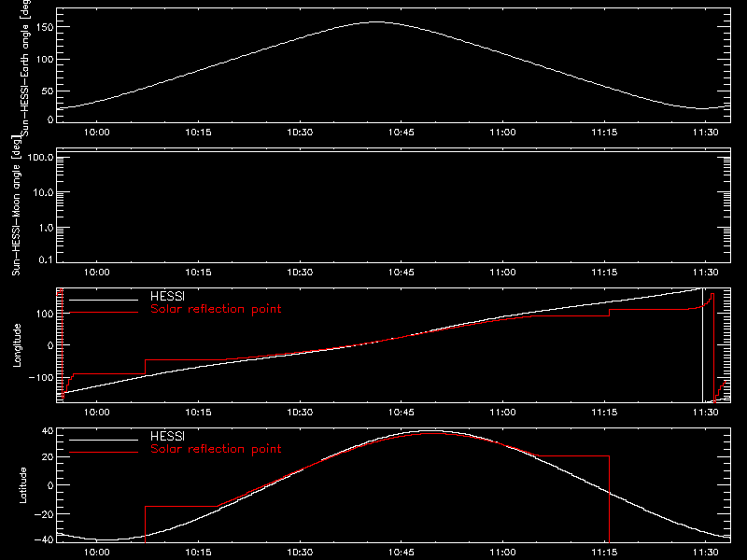
Task: Click 100.0 tick on Moon angle plot
Action: [x=40, y=158]
